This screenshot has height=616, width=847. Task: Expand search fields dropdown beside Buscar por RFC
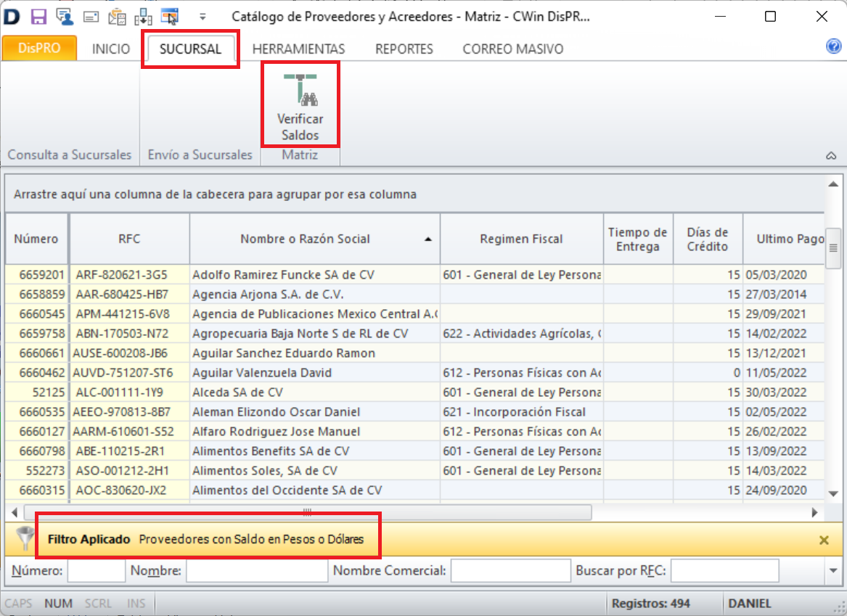(x=832, y=571)
